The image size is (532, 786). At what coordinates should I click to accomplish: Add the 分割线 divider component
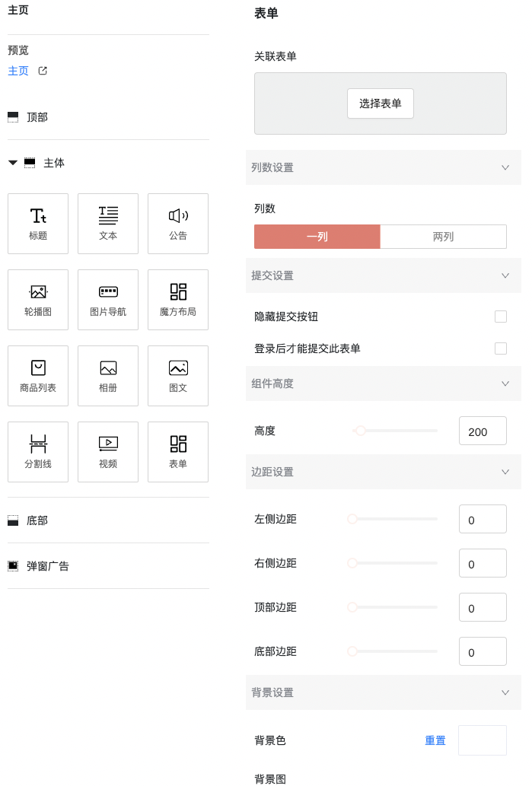(38, 452)
